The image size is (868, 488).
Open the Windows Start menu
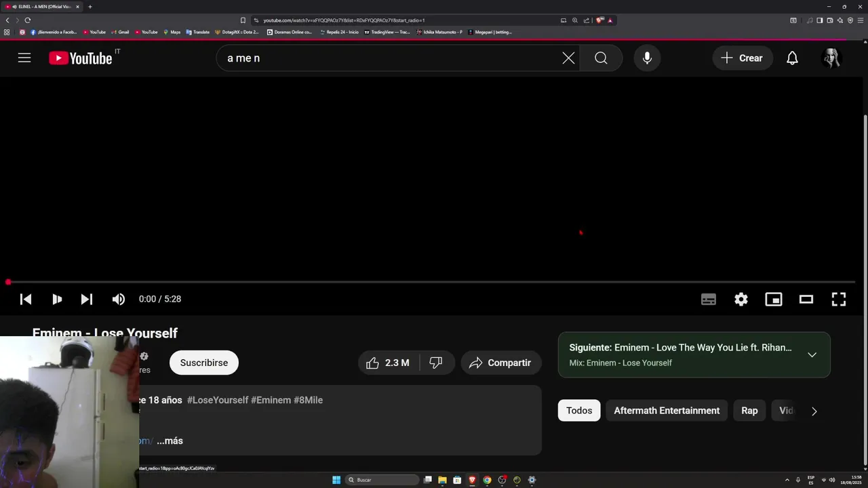336,480
